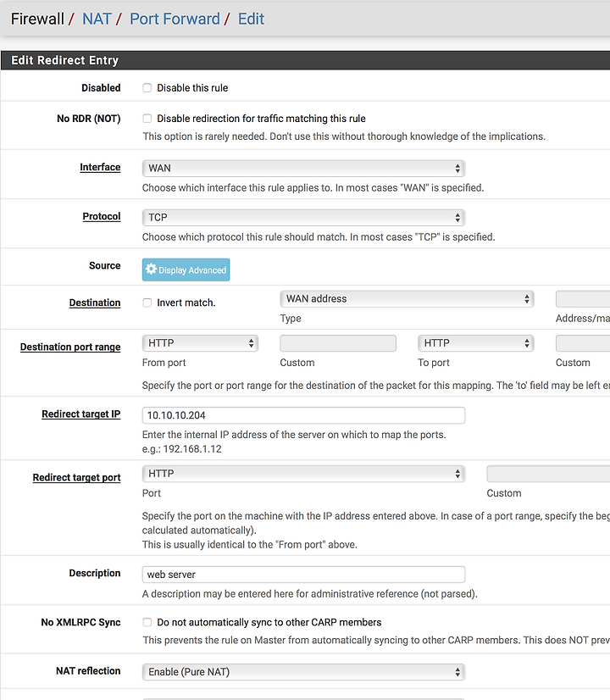610x700 pixels.
Task: Click the No XMLRPC Sync label
Action: click(80, 622)
